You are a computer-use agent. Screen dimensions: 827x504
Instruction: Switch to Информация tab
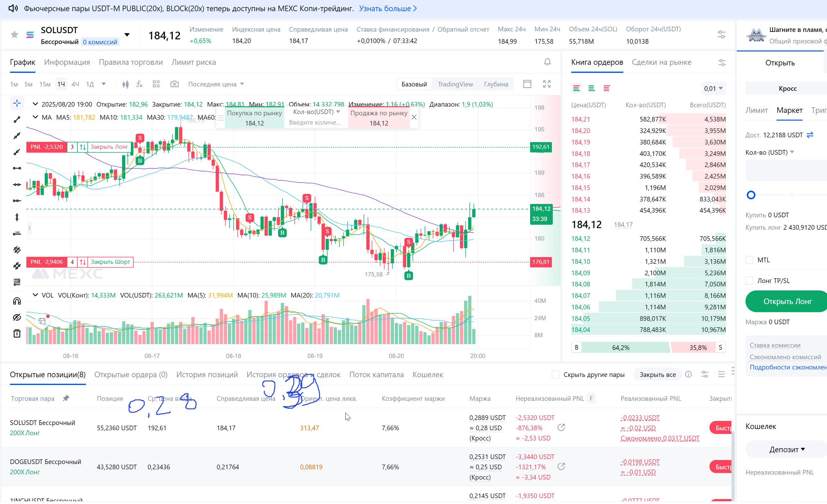pyautogui.click(x=67, y=62)
